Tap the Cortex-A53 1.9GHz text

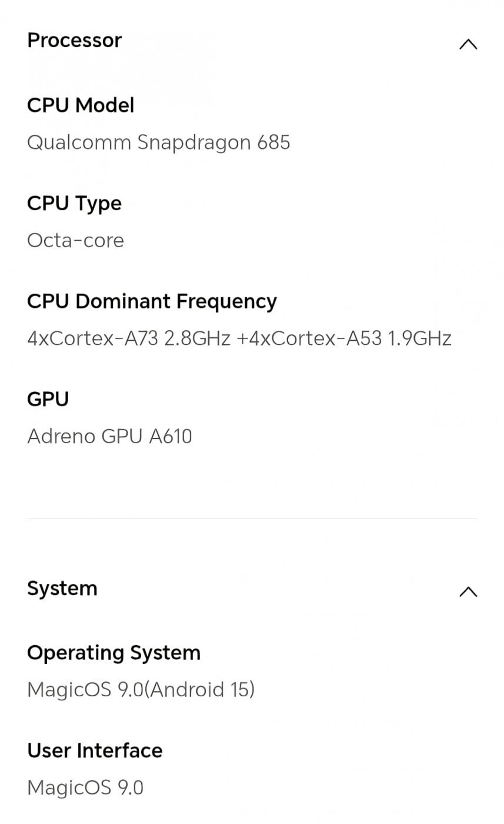pyautogui.click(x=351, y=338)
